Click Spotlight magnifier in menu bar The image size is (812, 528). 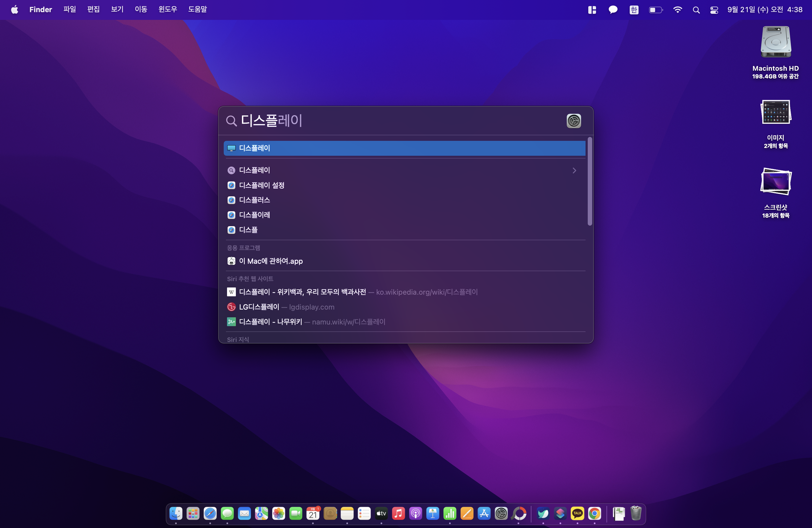tap(696, 10)
